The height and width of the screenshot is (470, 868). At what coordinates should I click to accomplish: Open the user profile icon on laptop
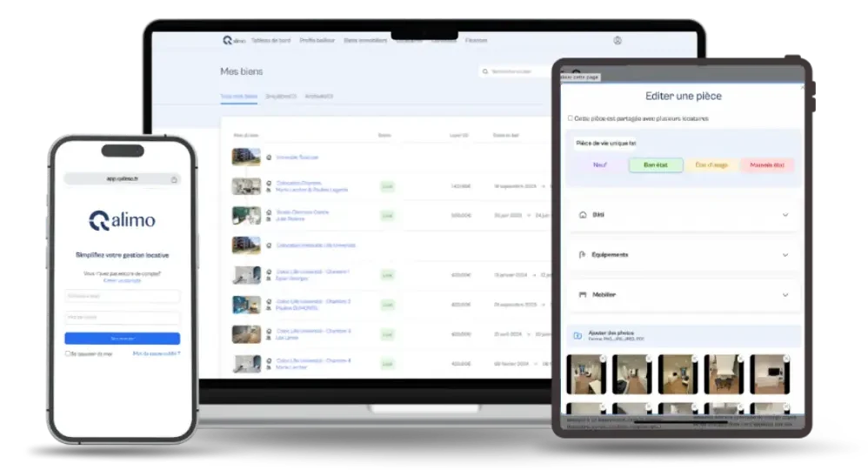[x=618, y=40]
